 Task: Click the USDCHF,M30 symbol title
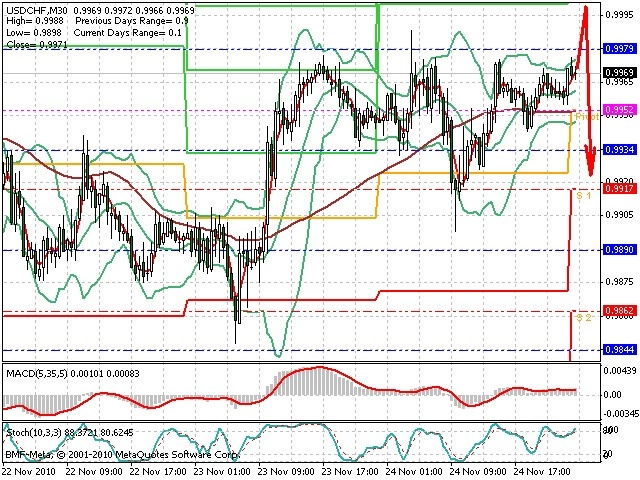pos(37,10)
